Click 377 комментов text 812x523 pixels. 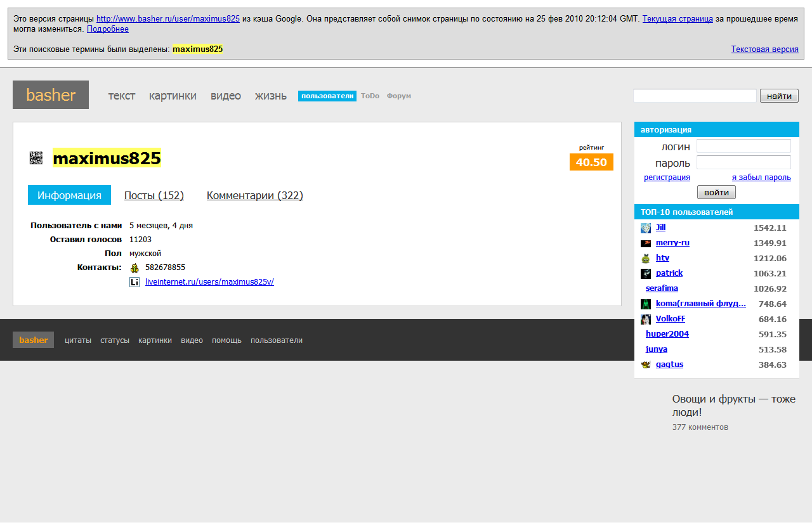700,427
